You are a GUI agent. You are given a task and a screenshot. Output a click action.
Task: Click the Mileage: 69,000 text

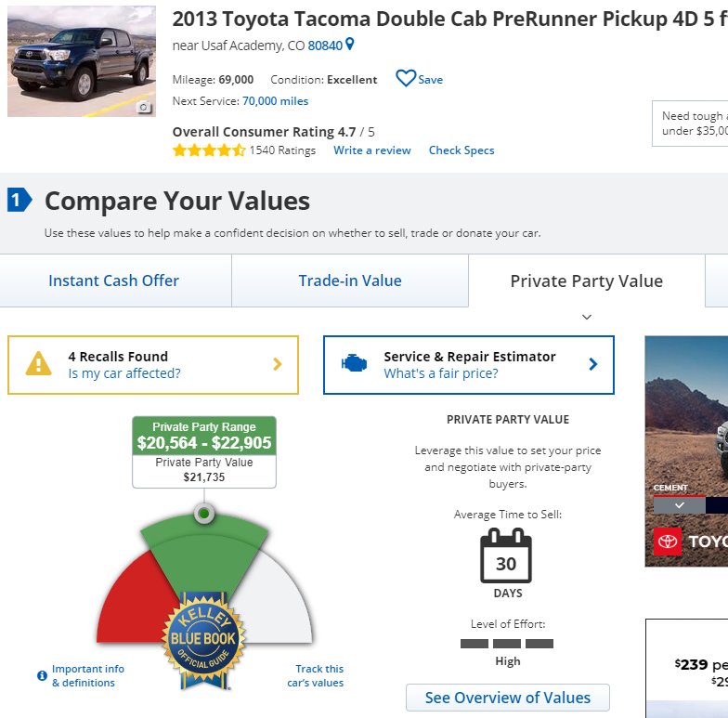214,80
